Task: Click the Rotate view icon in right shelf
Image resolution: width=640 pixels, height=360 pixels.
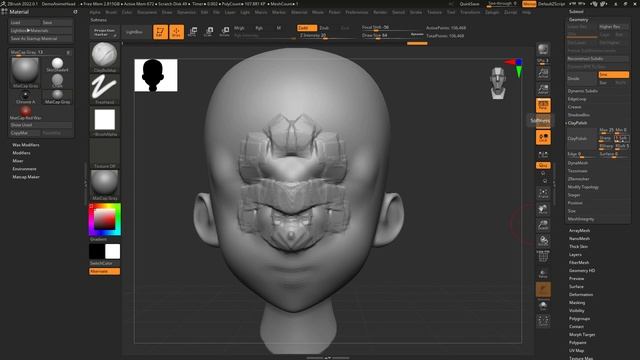Action: pyautogui.click(x=543, y=241)
